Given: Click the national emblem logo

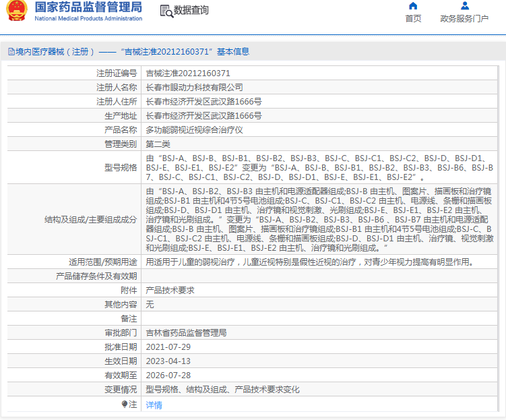Looking at the screenshot, I should click(17, 11).
